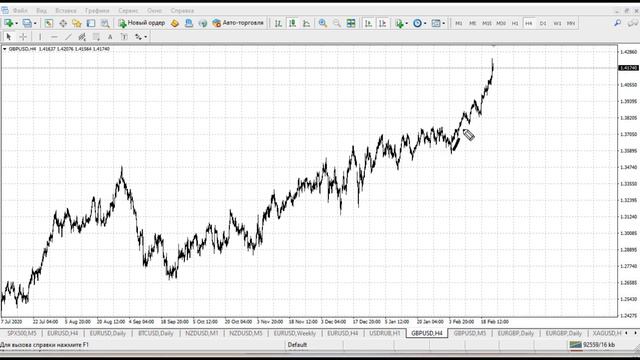Click the globe signals icon
The height and width of the screenshot is (360, 640).
coord(202,23)
